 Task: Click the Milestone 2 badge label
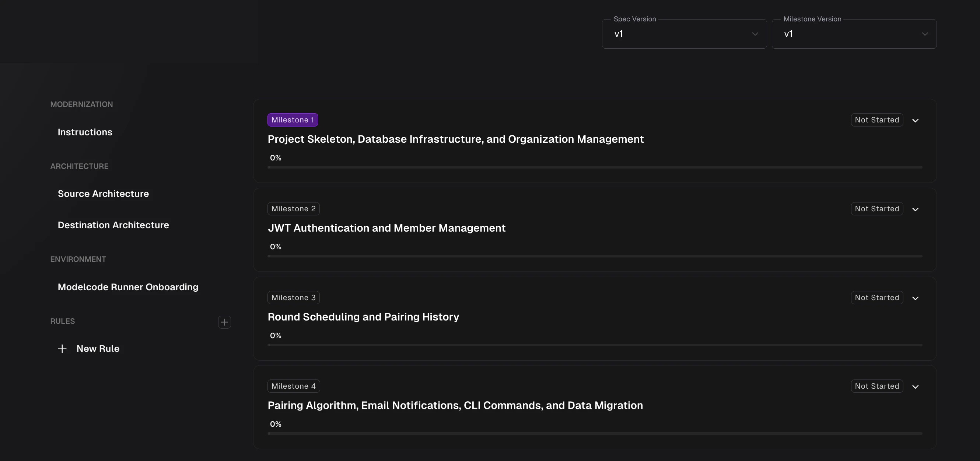click(293, 208)
